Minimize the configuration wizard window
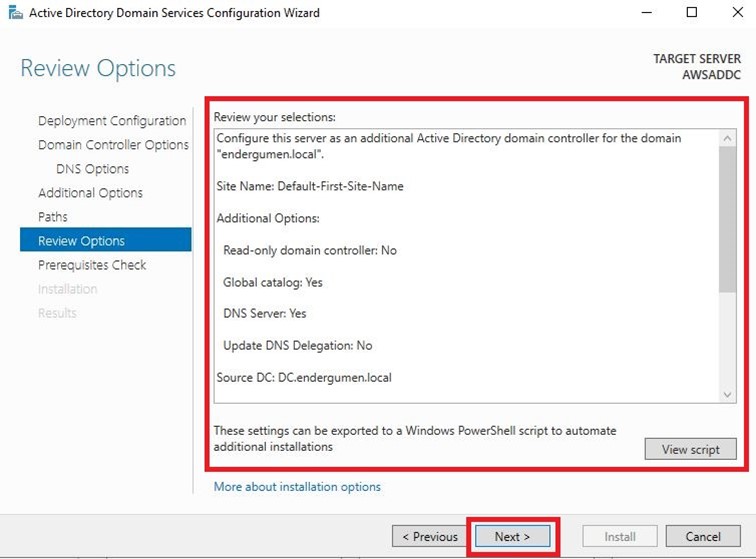Viewport: 756px width, 559px height. 647,13
